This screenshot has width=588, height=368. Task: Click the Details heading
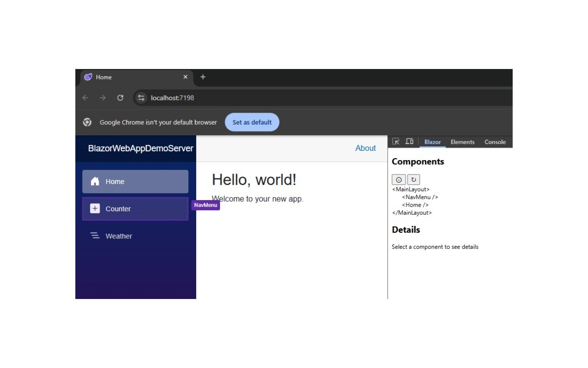coord(406,230)
